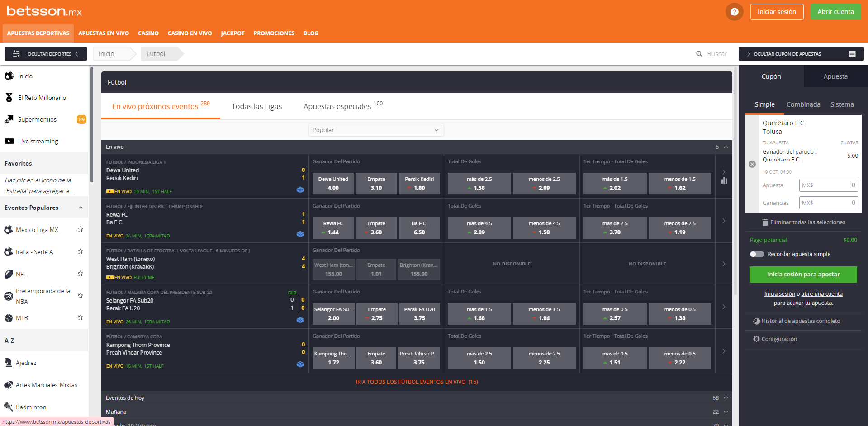The height and width of the screenshot is (426, 868).
Task: Go to all live fútbol events link
Action: pos(417,382)
